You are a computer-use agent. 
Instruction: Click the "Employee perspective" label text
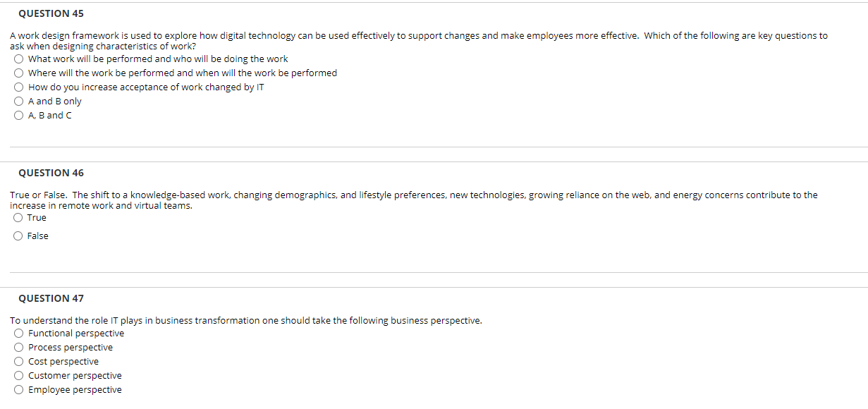(x=75, y=389)
